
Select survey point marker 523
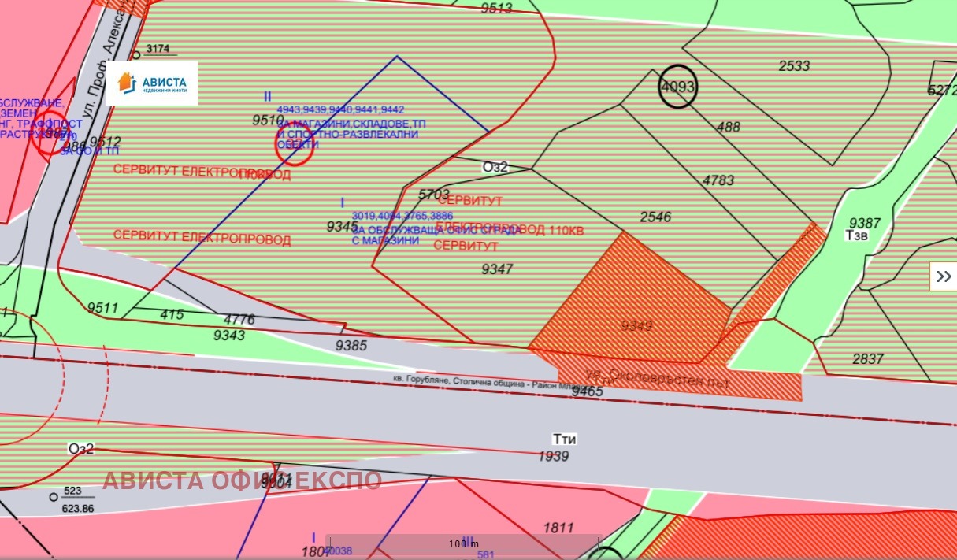53,497
